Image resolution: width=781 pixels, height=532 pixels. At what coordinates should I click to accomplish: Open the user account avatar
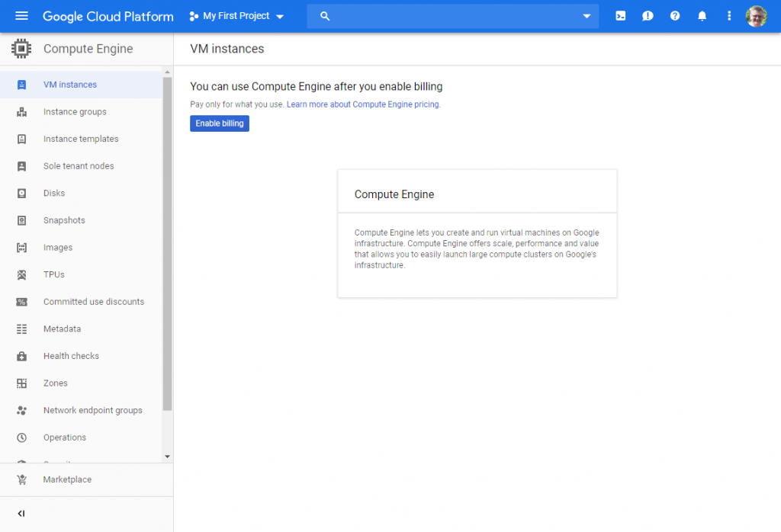point(756,16)
